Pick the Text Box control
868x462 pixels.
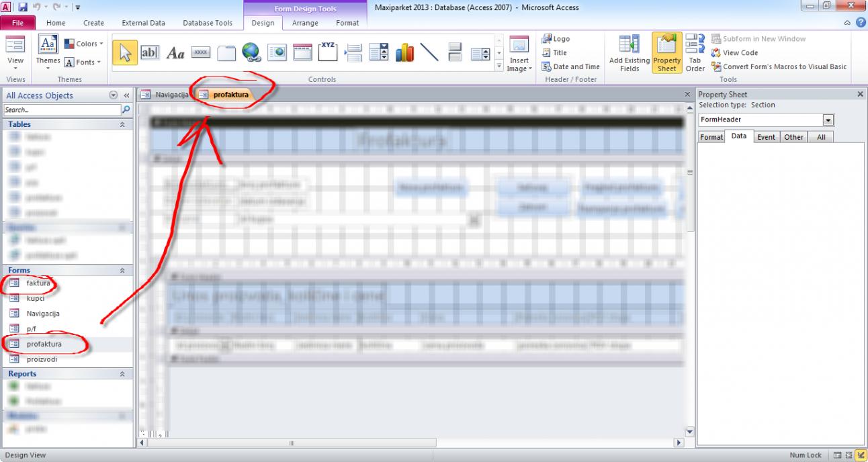[150, 52]
